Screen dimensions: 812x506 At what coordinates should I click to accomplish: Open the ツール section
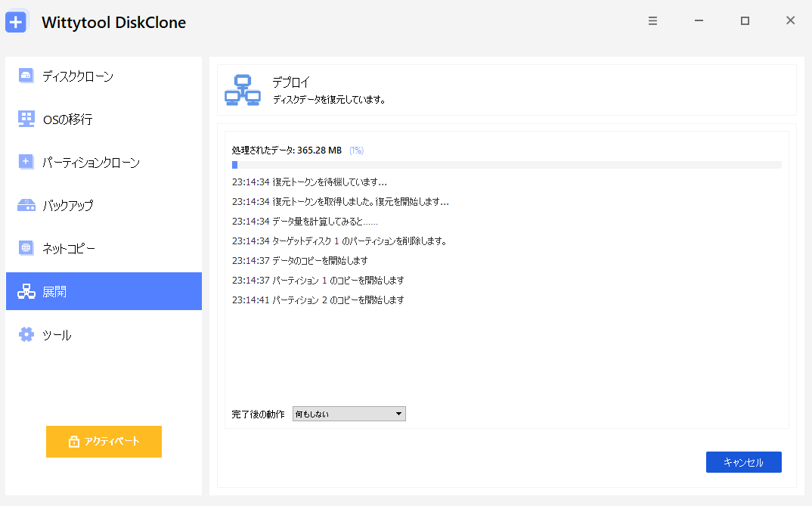pyautogui.click(x=104, y=334)
